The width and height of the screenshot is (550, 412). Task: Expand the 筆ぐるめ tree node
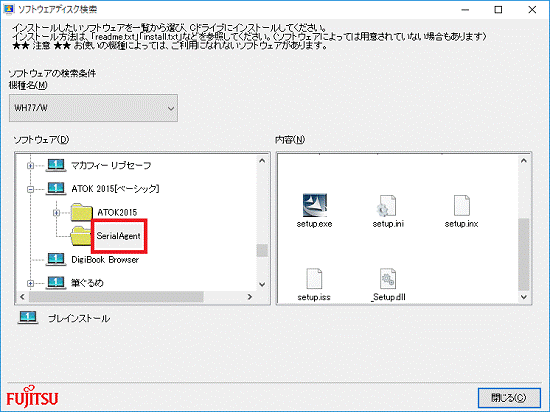point(31,283)
